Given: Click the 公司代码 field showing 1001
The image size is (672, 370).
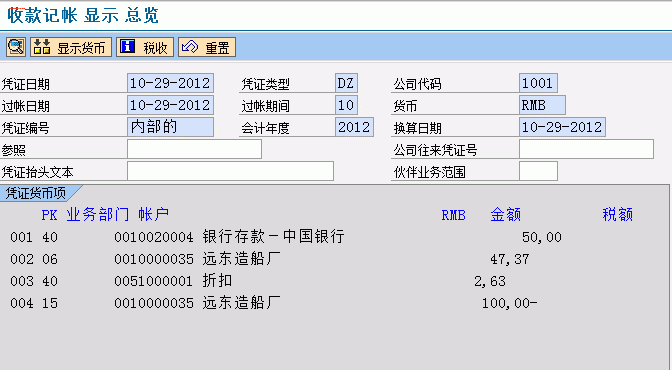Looking at the screenshot, I should tap(538, 83).
